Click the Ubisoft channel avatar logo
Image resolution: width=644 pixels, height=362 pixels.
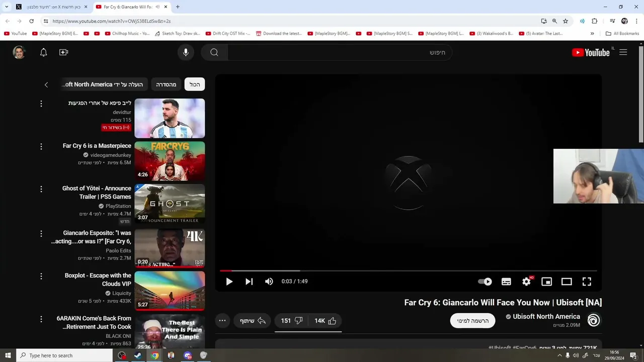(x=594, y=320)
